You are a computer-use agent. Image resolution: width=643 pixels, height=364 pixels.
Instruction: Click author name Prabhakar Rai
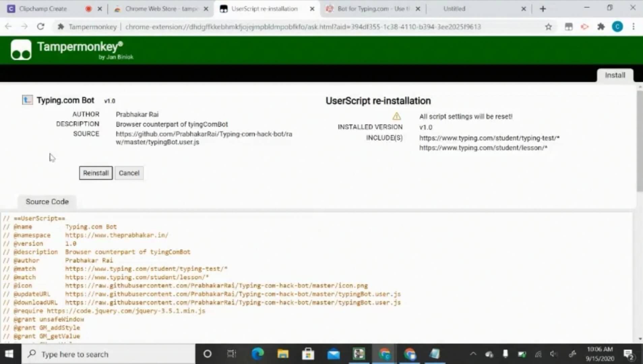137,114
